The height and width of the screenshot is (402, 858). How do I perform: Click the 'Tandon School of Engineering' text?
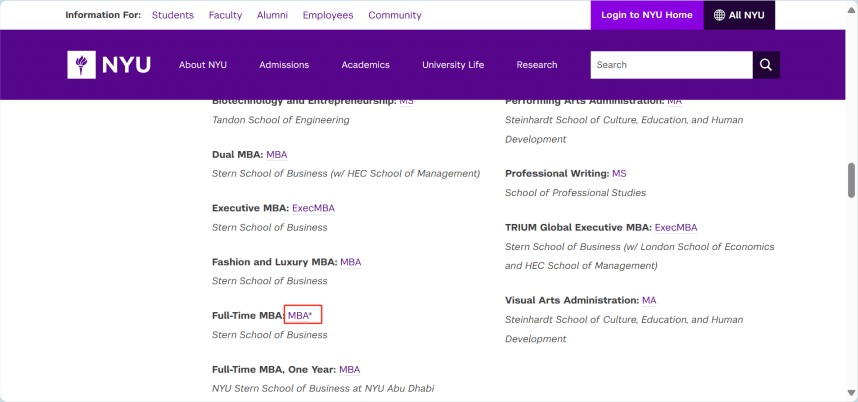pos(281,120)
